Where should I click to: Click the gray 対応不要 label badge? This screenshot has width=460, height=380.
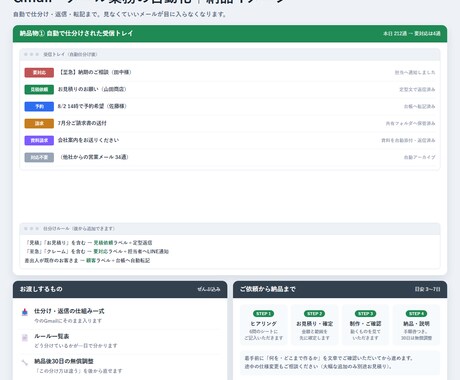(39, 157)
